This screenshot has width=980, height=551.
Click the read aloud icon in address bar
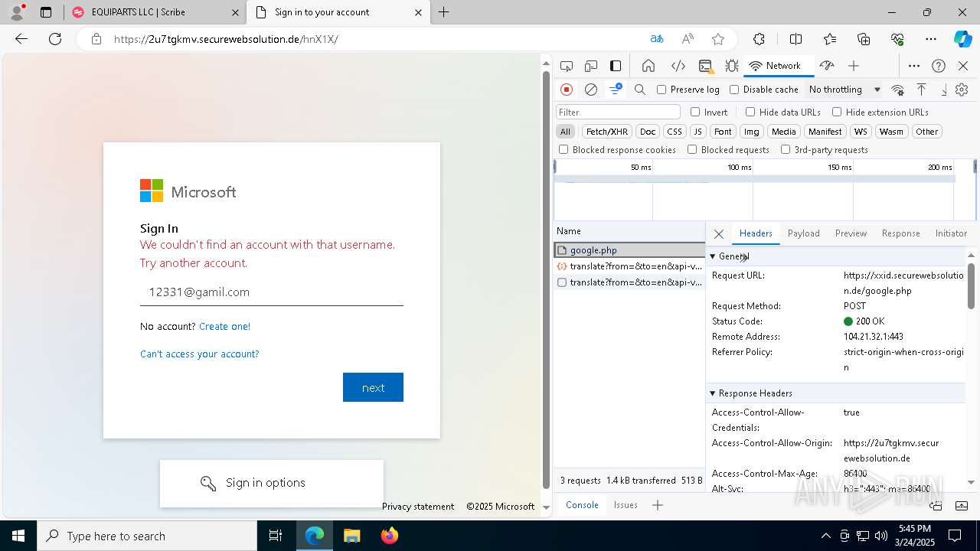[688, 39]
